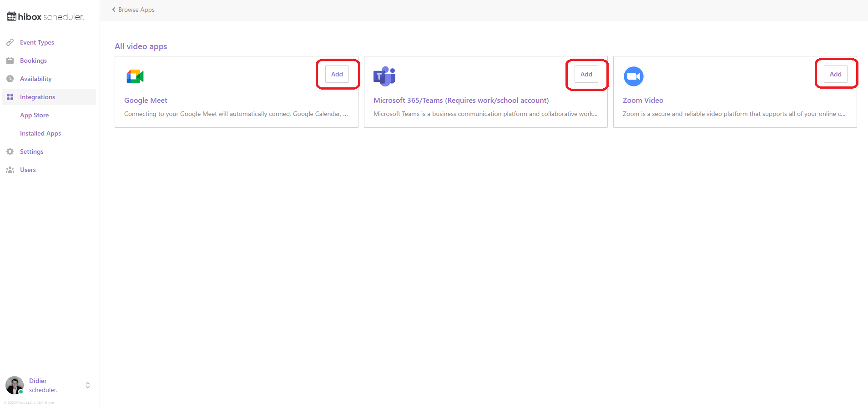Add the Microsoft 365/Teams integration
The image size is (868, 408).
586,74
